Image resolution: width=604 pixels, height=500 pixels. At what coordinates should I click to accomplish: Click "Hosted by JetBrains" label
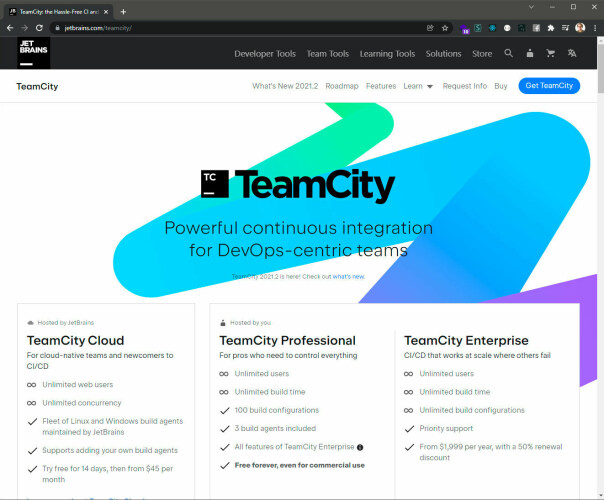(66, 323)
